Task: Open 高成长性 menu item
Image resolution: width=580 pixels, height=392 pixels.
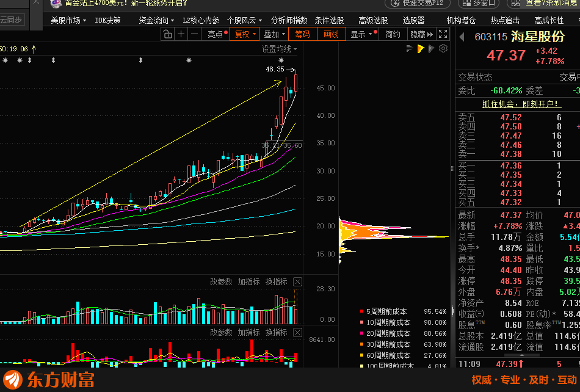Action: point(549,20)
